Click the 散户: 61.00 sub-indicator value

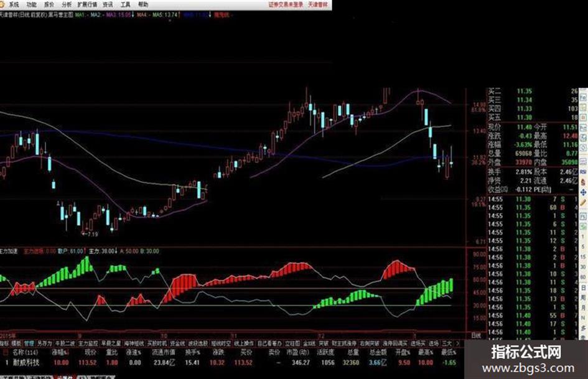click(x=70, y=251)
